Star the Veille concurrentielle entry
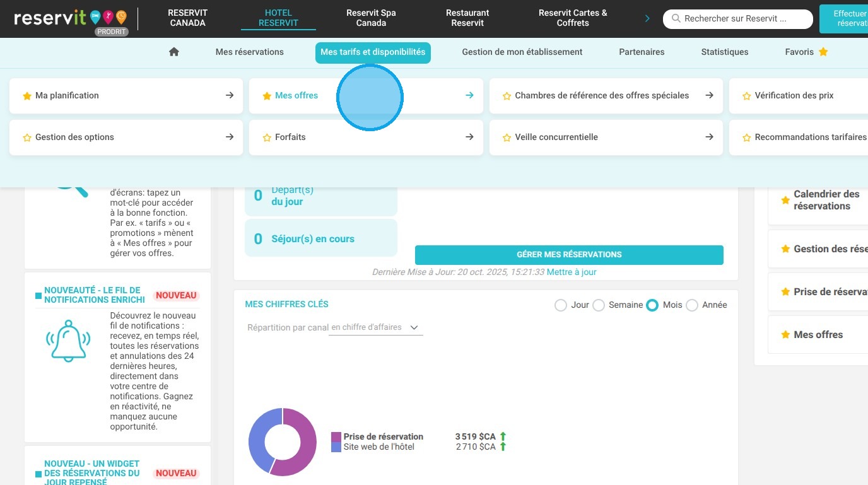 (x=507, y=137)
